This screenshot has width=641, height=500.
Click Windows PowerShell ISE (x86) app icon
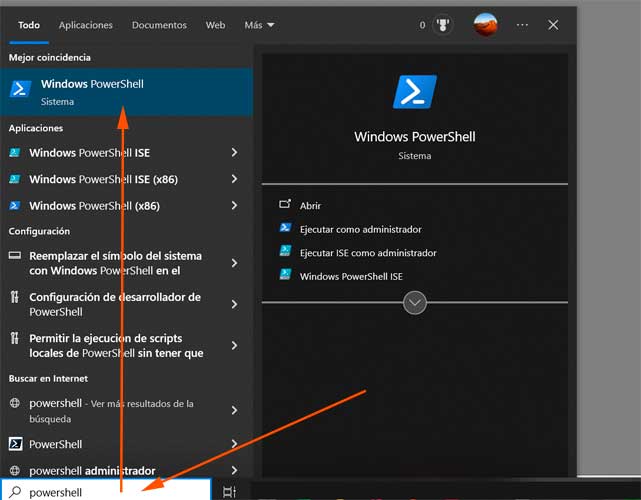tap(15, 179)
